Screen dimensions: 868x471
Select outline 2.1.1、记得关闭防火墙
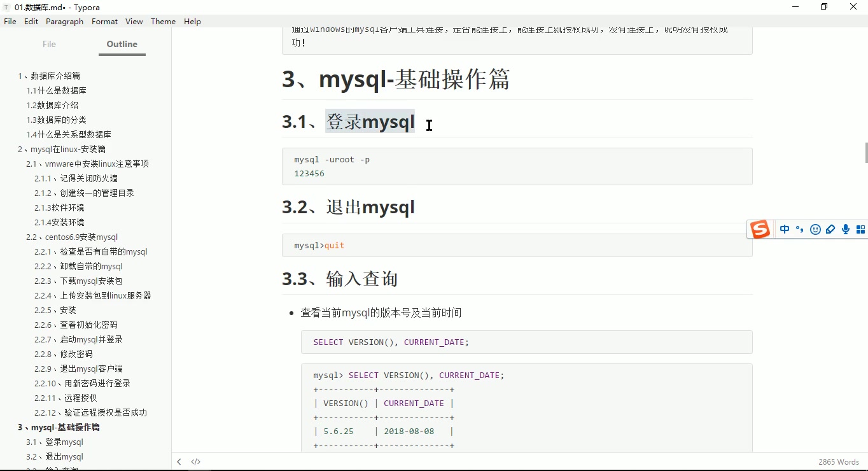[76, 178]
